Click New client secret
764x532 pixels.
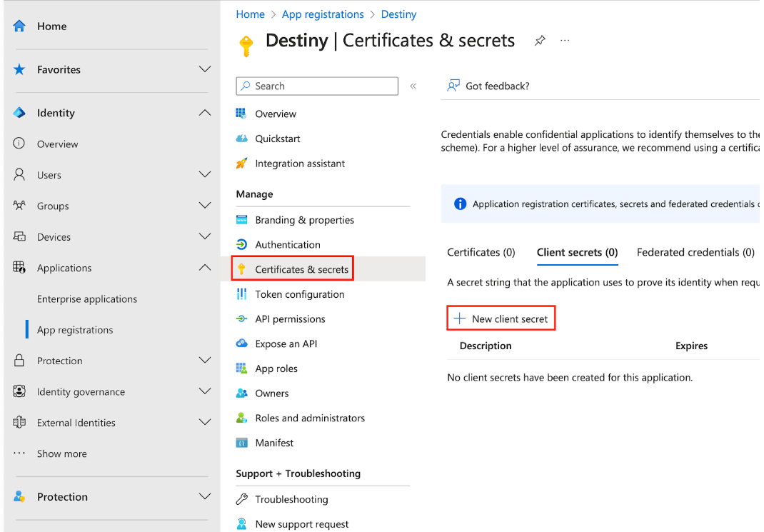501,318
